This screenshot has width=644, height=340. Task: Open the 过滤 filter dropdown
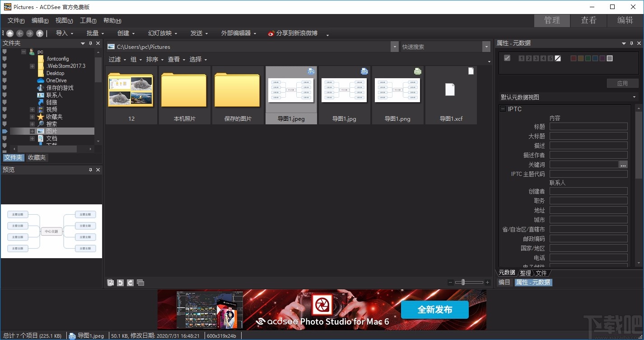click(x=117, y=60)
